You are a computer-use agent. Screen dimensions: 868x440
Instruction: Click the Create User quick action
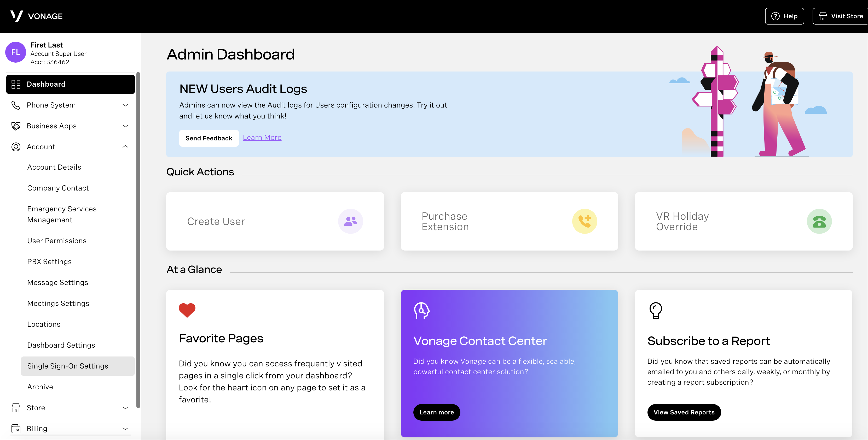pos(275,221)
